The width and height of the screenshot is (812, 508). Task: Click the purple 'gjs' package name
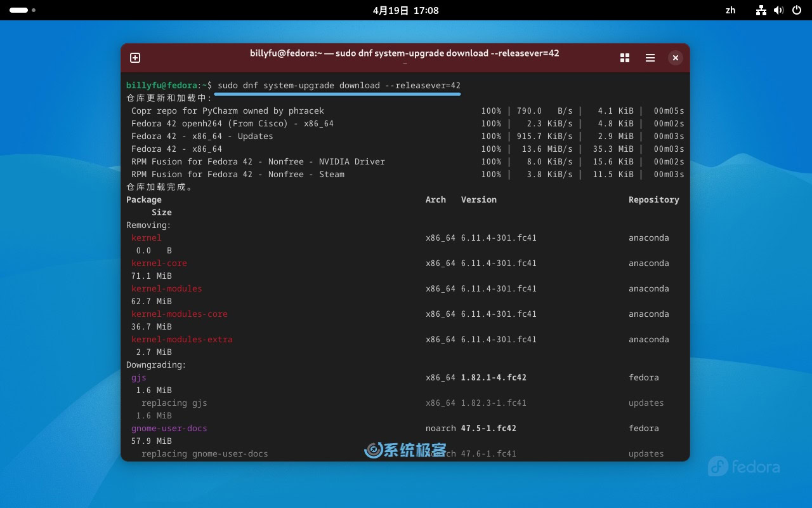[139, 377]
